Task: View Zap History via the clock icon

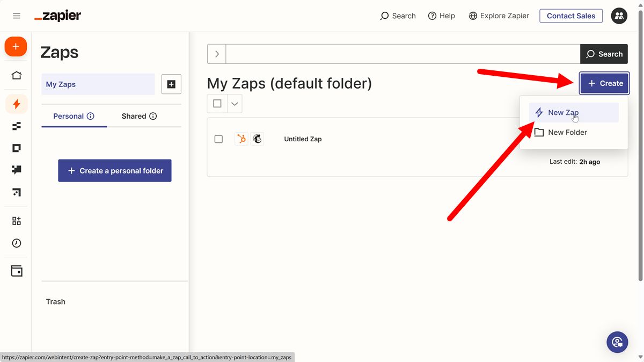Action: (x=16, y=243)
